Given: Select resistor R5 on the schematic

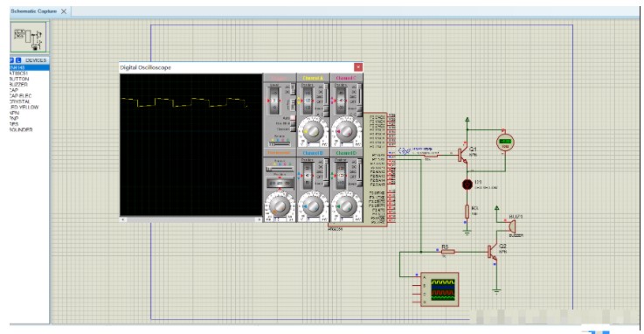Looking at the screenshot, I should tap(447, 252).
